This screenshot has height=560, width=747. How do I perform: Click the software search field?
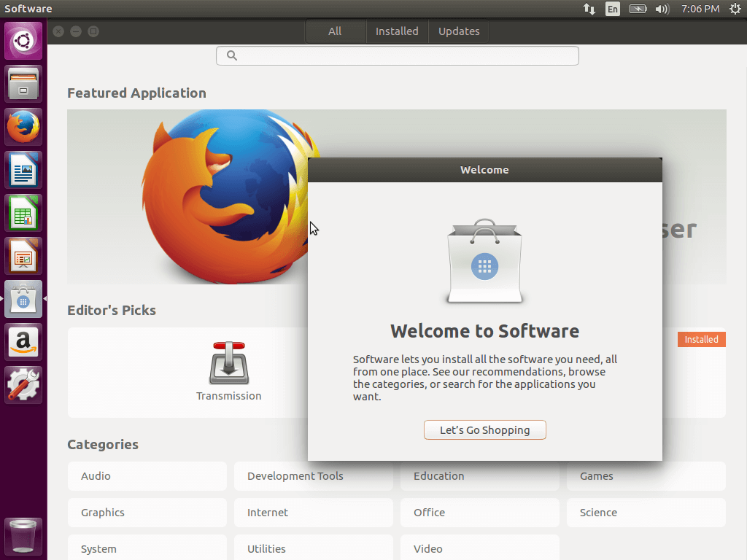coord(398,56)
